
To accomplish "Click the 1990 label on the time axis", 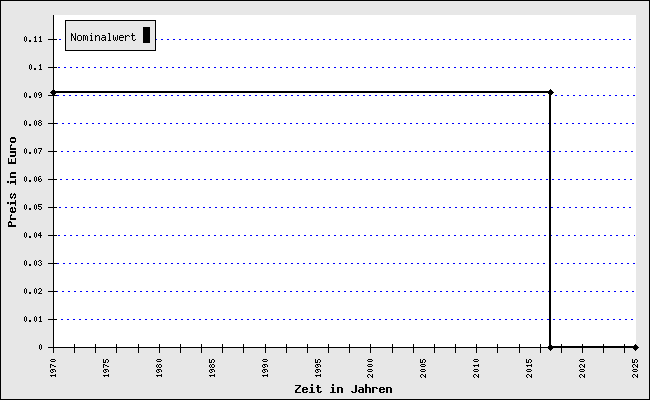I will [265, 367].
